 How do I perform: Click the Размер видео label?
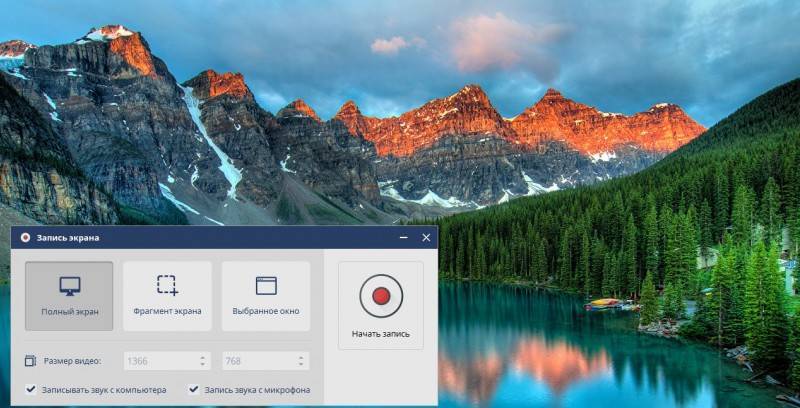72,361
